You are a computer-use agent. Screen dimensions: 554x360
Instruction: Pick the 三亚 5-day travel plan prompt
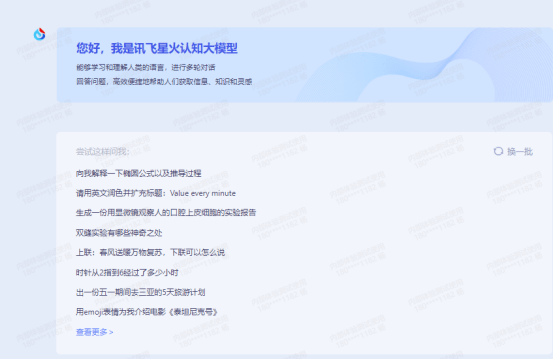tap(140, 292)
